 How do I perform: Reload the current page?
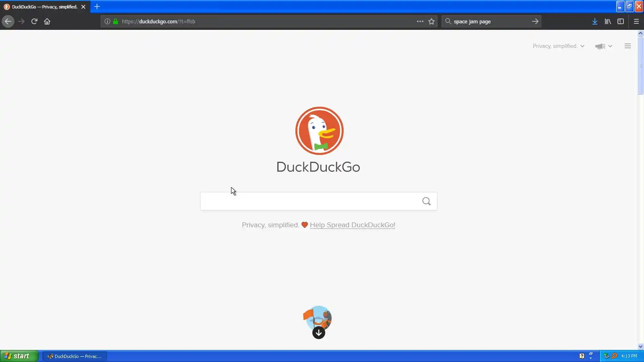[x=34, y=21]
